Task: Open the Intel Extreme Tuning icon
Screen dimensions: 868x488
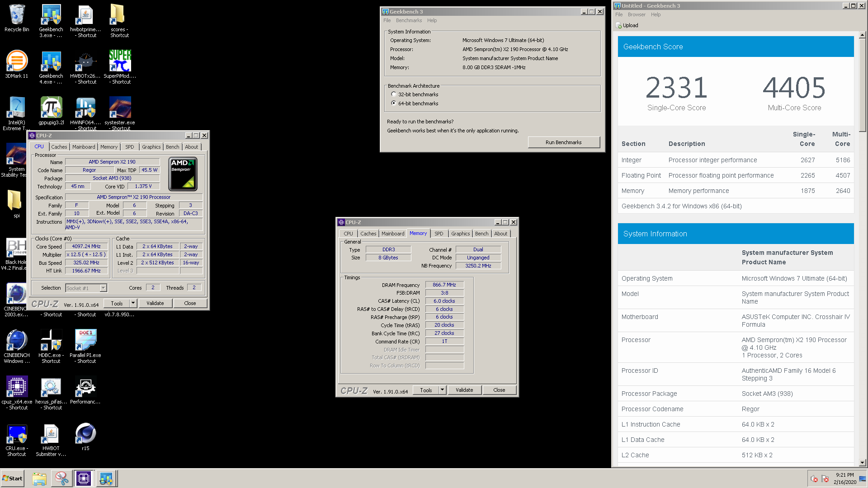Action: pyautogui.click(x=17, y=113)
